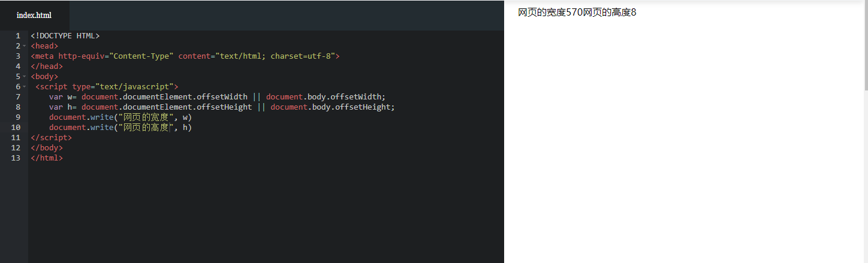
Task: Click the closing head tag
Action: [47, 66]
